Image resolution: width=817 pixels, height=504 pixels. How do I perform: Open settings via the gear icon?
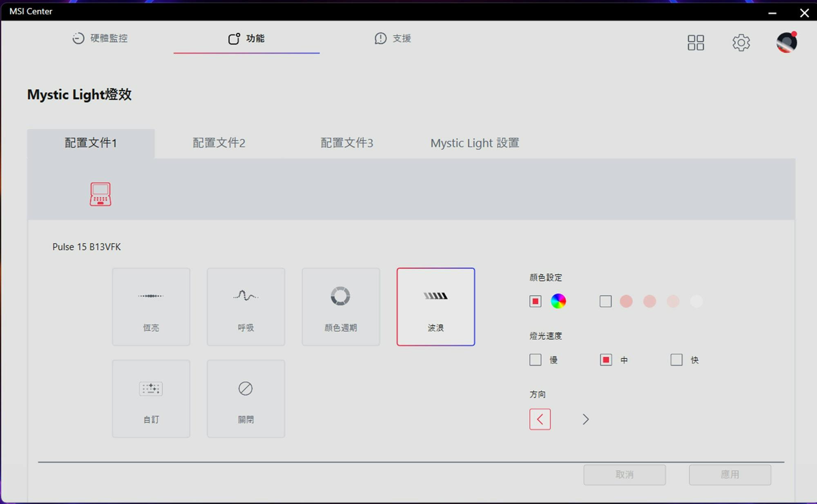741,42
